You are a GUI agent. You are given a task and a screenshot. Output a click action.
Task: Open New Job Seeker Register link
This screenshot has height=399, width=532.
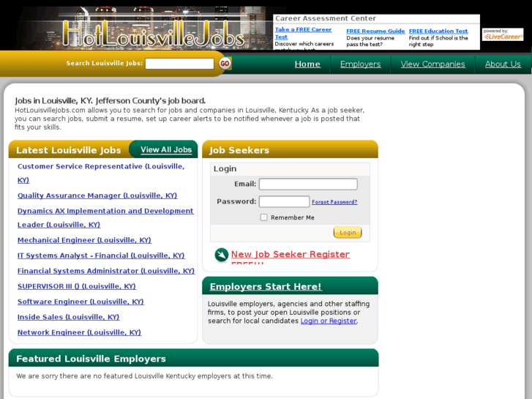(291, 254)
